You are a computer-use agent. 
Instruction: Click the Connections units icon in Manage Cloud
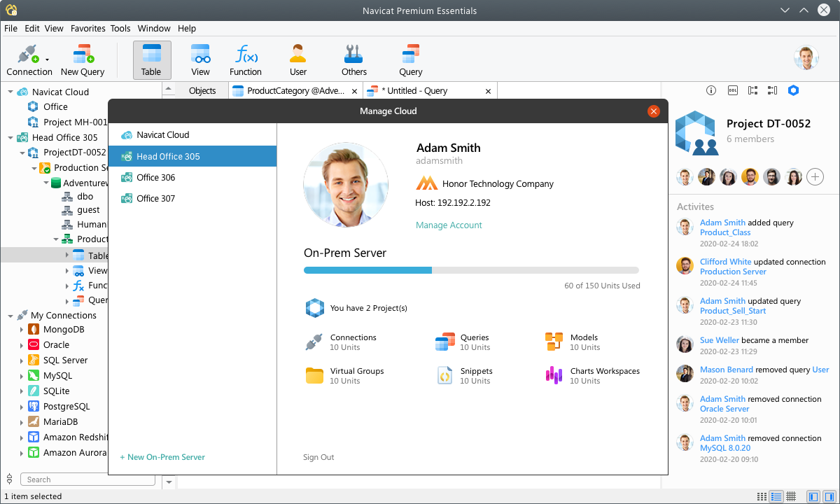click(314, 342)
